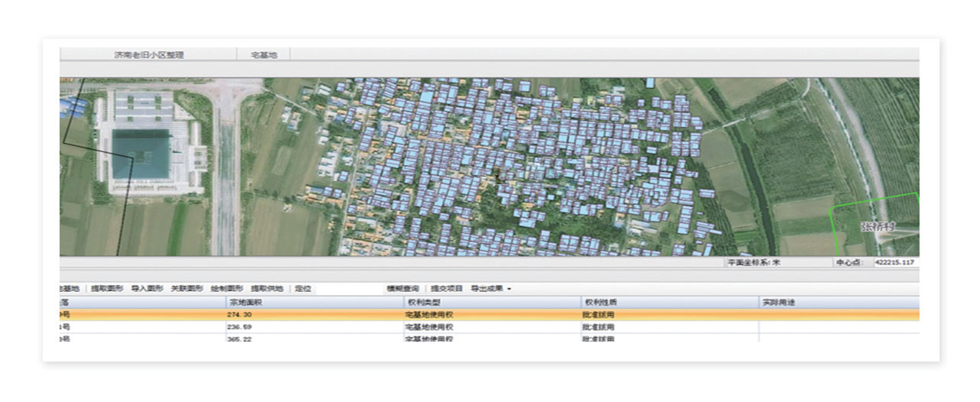
Task: Select the cell with area 274.30
Action: pyautogui.click(x=313, y=315)
